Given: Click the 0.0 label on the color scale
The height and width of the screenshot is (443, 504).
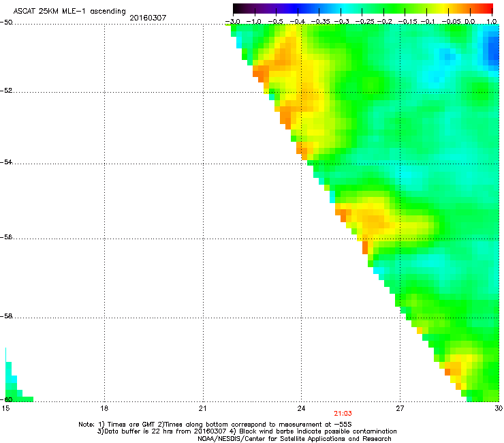Looking at the screenshot, I should pos(470,22).
